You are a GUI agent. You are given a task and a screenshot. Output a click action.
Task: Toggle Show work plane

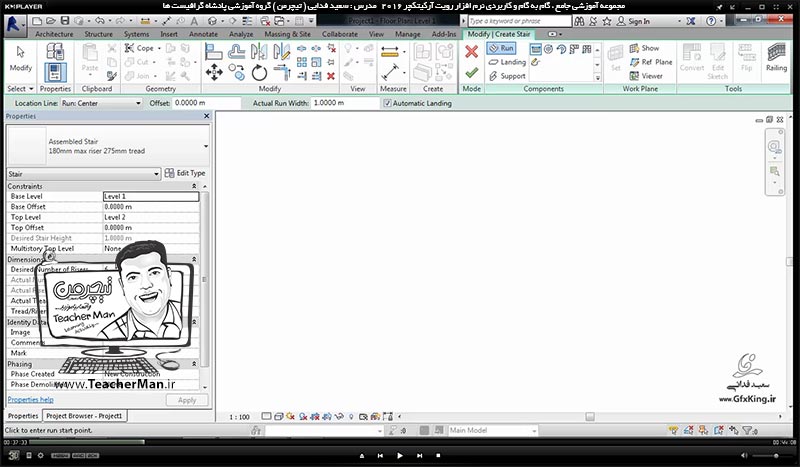pyautogui.click(x=644, y=48)
